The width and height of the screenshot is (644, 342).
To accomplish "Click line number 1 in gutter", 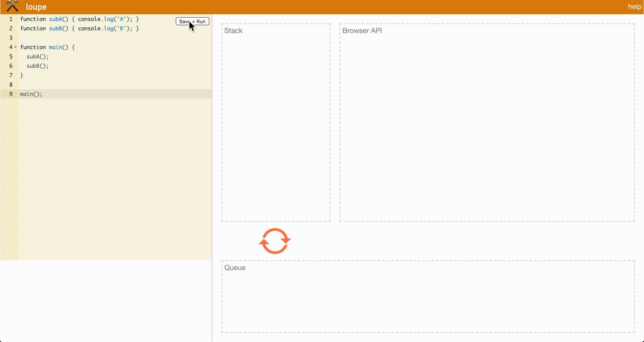I will point(11,19).
